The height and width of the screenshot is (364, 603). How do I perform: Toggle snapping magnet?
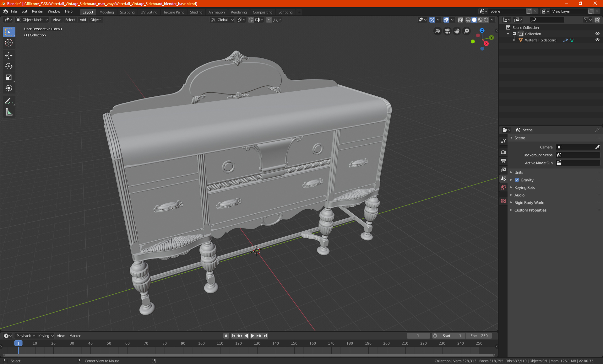point(251,20)
